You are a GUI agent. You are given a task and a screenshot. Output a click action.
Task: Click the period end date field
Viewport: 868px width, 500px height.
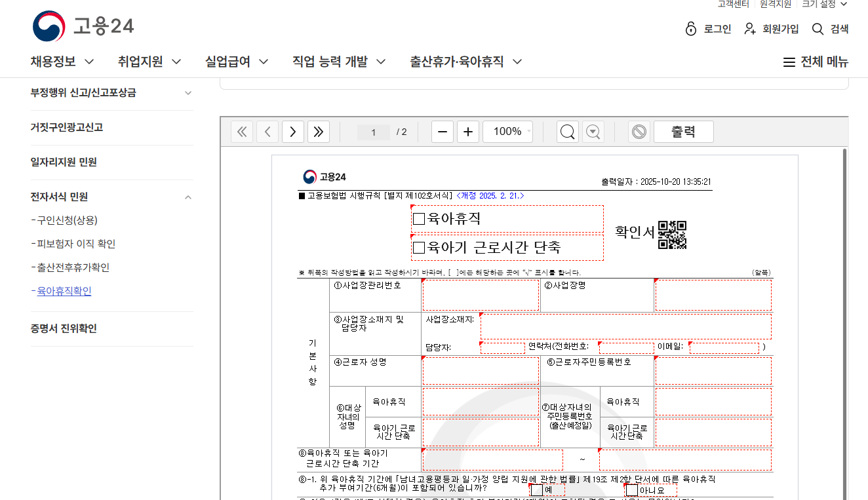[x=685, y=460]
